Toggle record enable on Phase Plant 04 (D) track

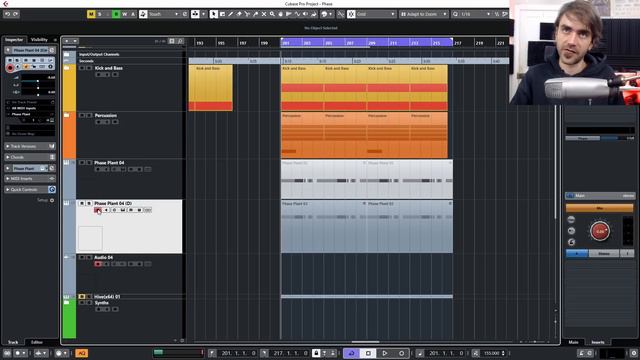[97, 210]
